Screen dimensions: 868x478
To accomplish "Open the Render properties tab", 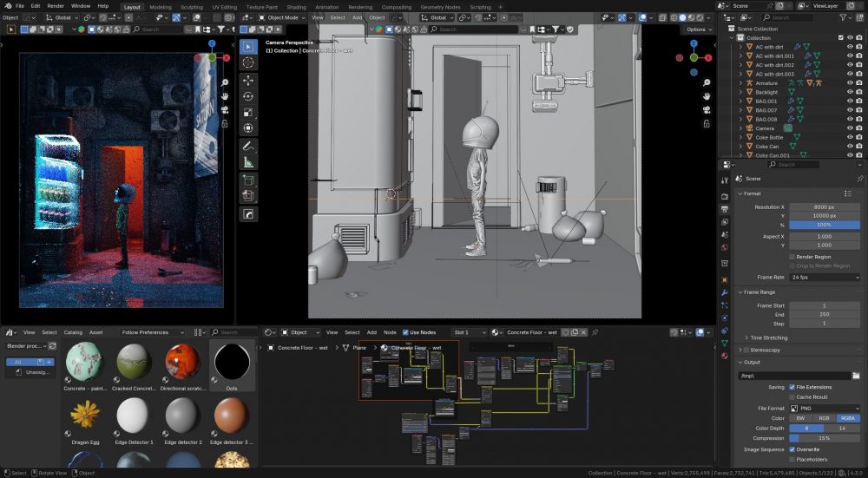I will click(725, 196).
